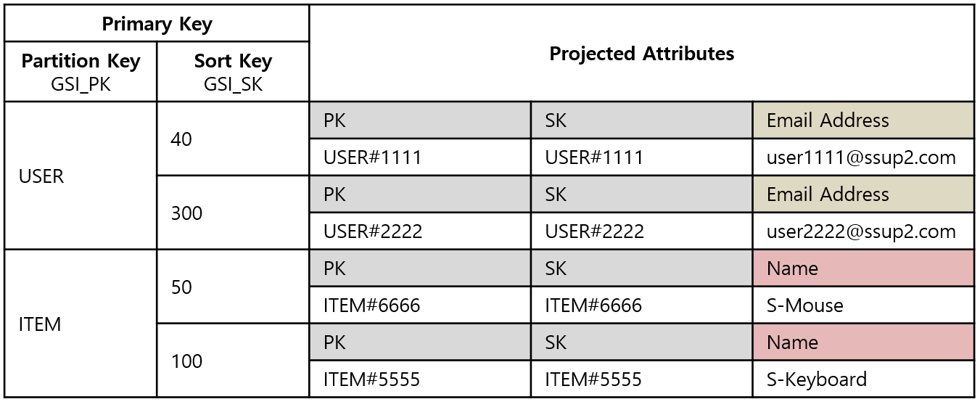Select the USER partition key cell

click(81, 176)
